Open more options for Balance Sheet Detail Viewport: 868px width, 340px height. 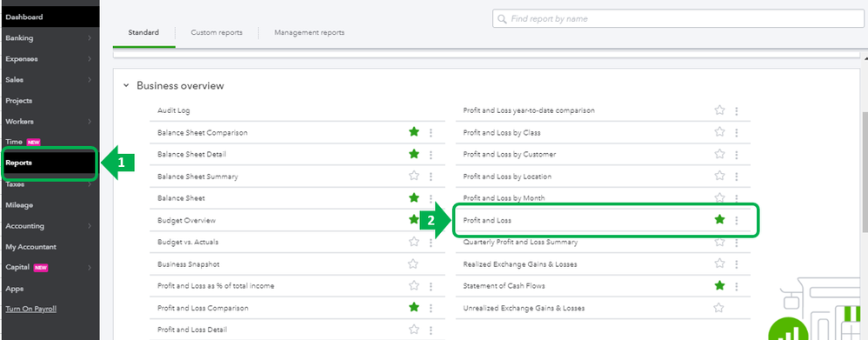[x=431, y=155]
